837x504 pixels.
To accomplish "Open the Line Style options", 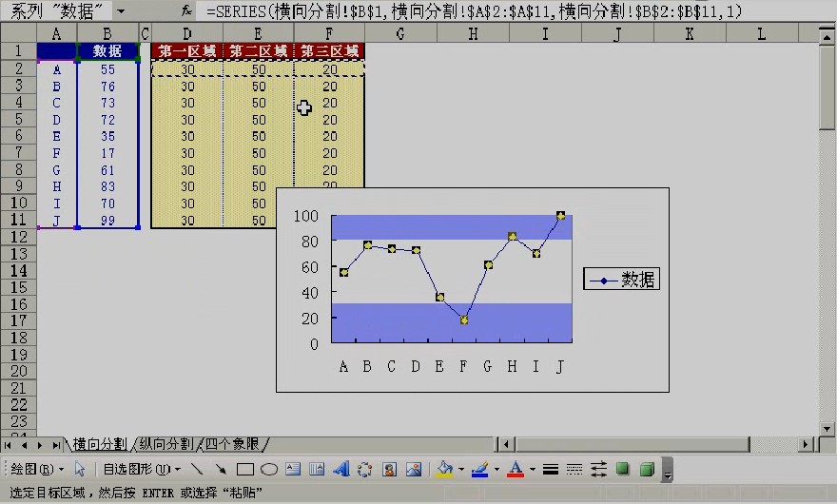I will click(x=551, y=470).
